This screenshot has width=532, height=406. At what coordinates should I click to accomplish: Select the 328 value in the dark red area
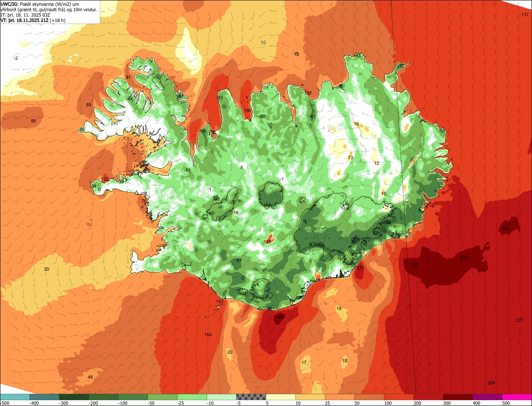coord(464,257)
